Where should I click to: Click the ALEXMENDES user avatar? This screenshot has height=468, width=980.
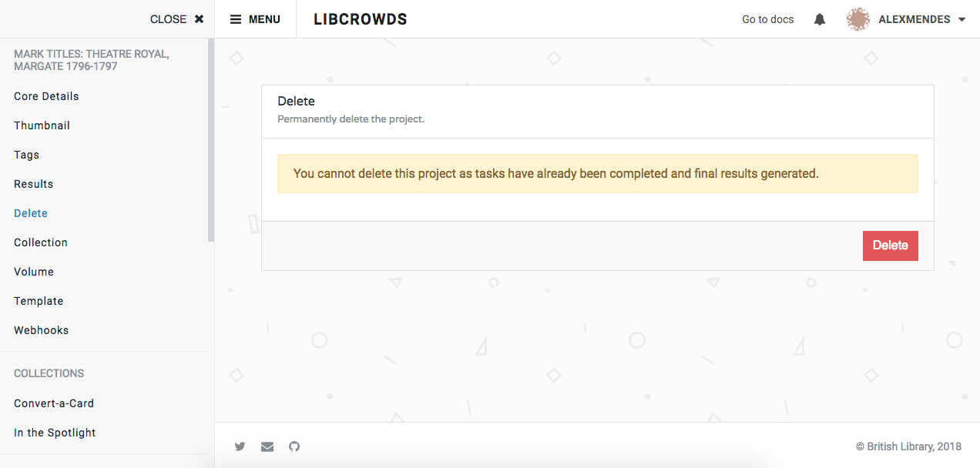(857, 18)
